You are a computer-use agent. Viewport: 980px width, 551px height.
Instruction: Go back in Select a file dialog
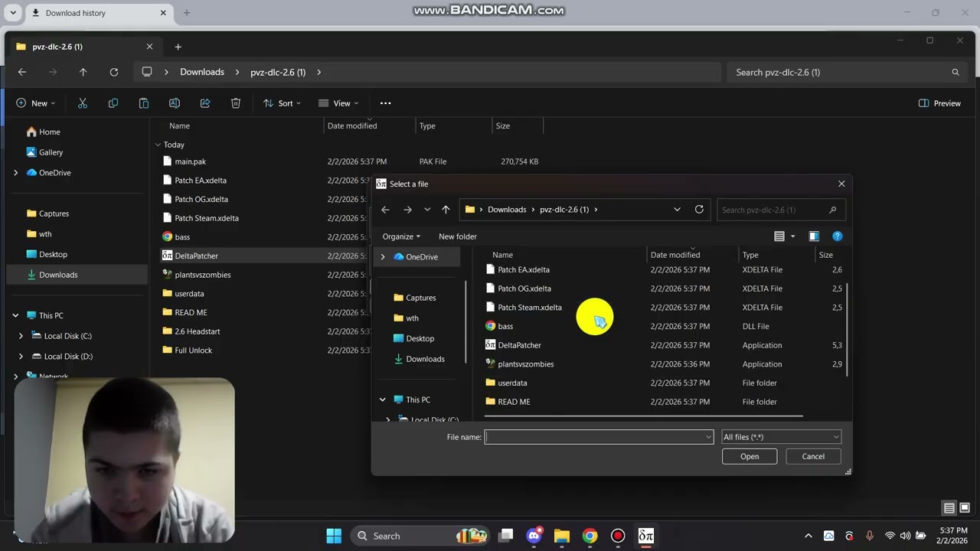[385, 210]
